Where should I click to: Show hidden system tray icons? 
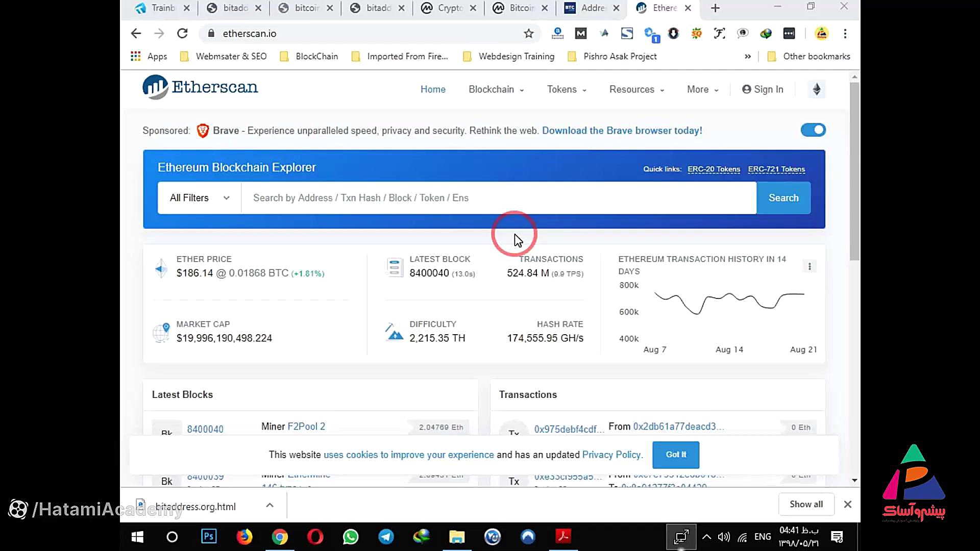pos(706,537)
